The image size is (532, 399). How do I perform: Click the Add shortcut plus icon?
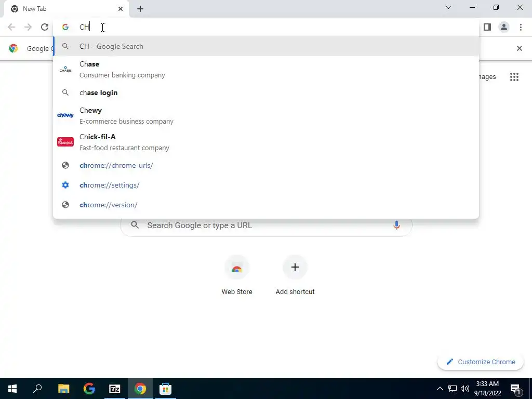[295, 267]
